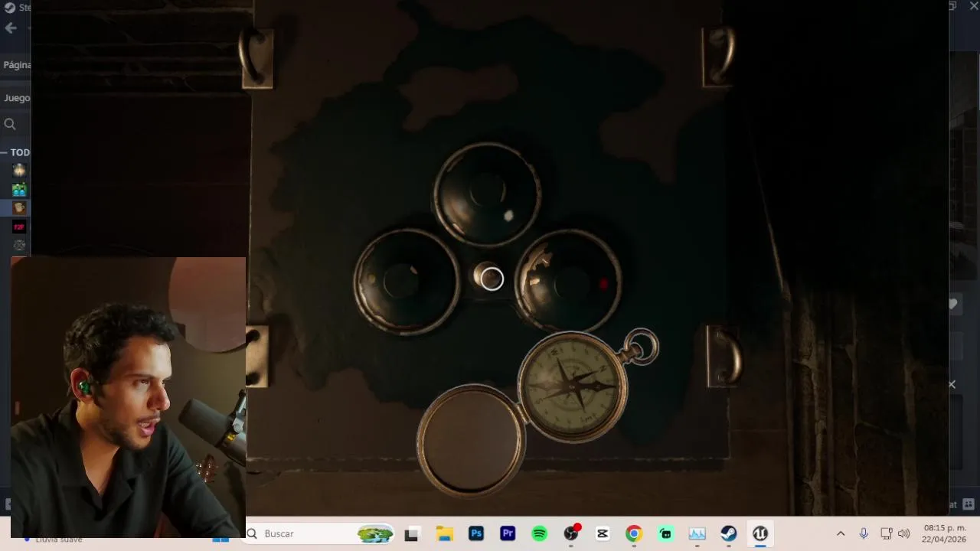Click the open compass lid
The width and height of the screenshot is (980, 551).
[471, 440]
